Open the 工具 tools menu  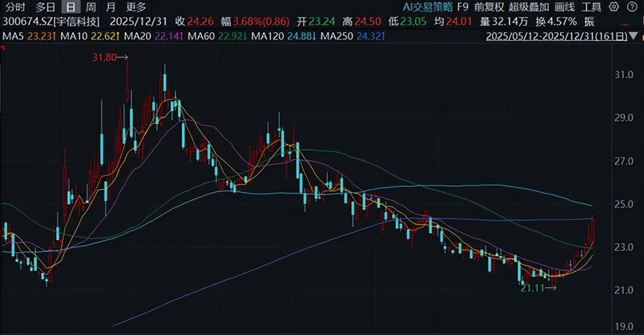click(x=591, y=7)
